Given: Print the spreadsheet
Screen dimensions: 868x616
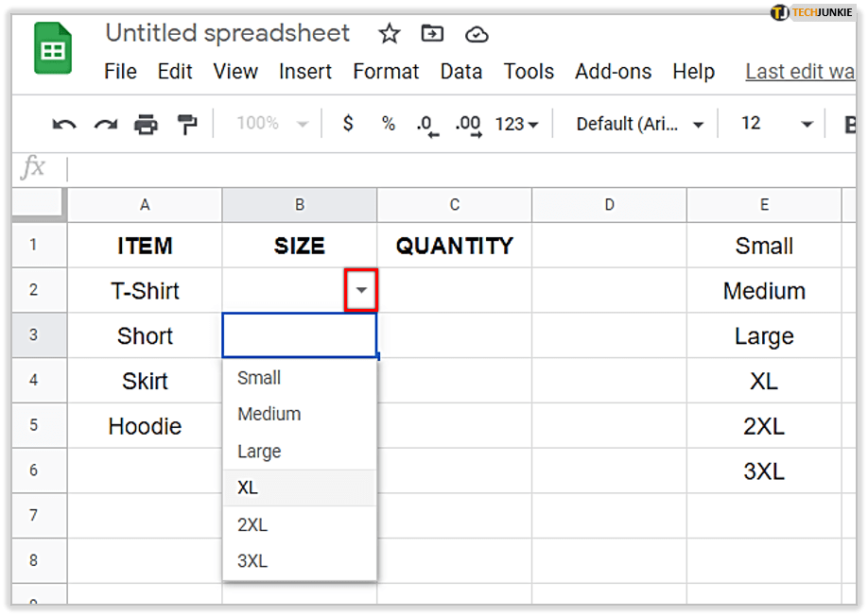Looking at the screenshot, I should click(x=146, y=124).
